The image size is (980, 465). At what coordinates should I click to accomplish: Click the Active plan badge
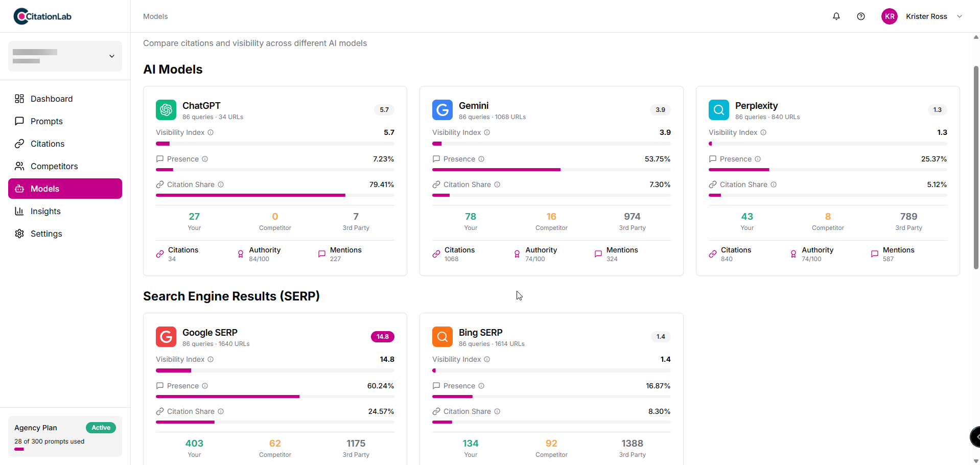(x=101, y=427)
